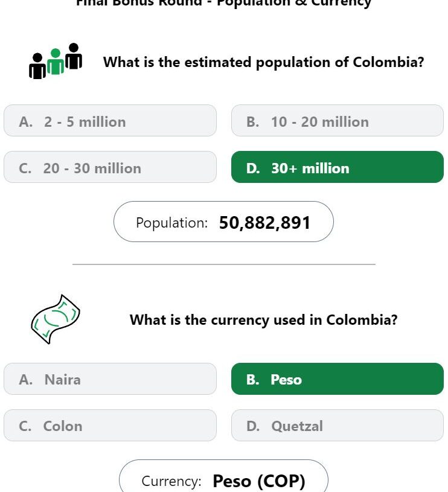This screenshot has height=492, width=448.
Task: Click the Colombia currency question text
Action: 263,320
